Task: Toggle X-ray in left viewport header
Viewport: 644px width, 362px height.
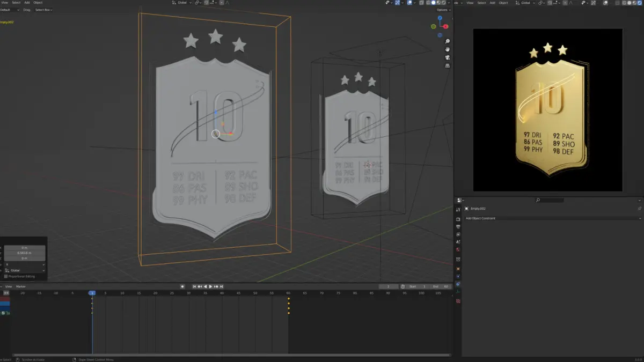Action: (421, 3)
